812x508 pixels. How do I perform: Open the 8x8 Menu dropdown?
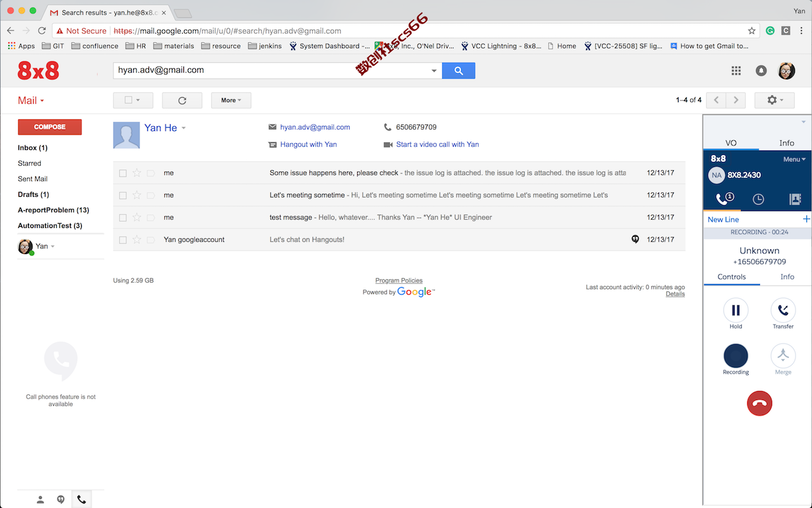click(x=794, y=159)
